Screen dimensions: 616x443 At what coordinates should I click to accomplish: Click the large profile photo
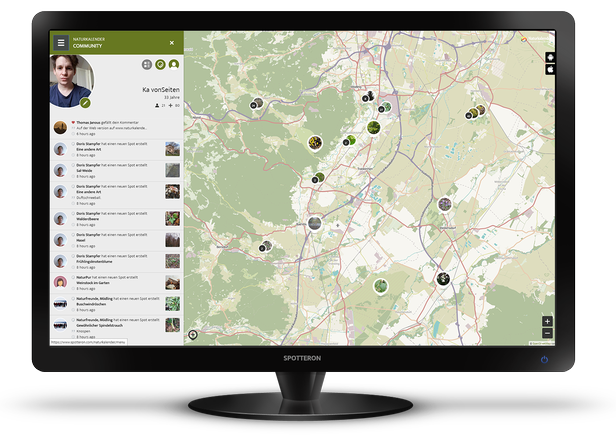[72, 81]
